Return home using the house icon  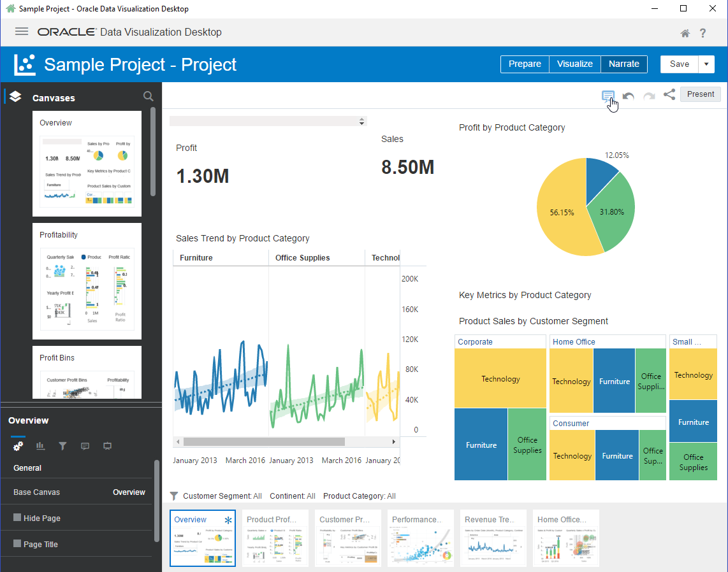pyautogui.click(x=685, y=32)
